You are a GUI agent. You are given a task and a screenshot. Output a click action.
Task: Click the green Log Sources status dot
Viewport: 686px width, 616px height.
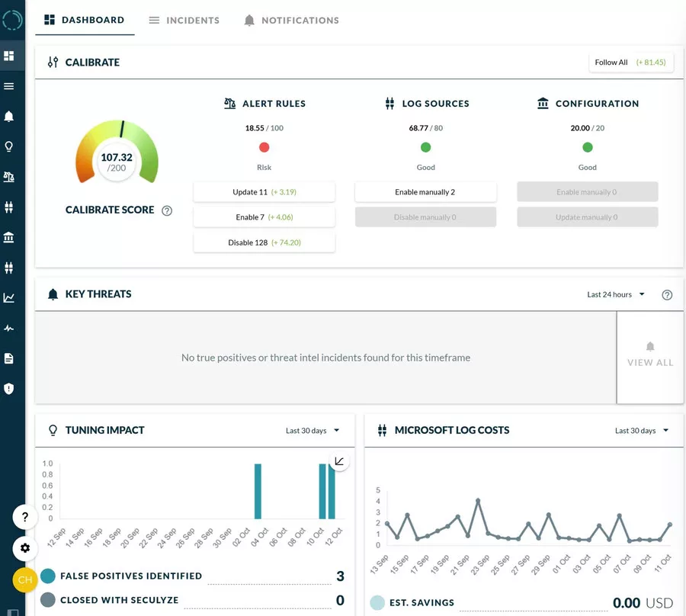[x=425, y=147]
